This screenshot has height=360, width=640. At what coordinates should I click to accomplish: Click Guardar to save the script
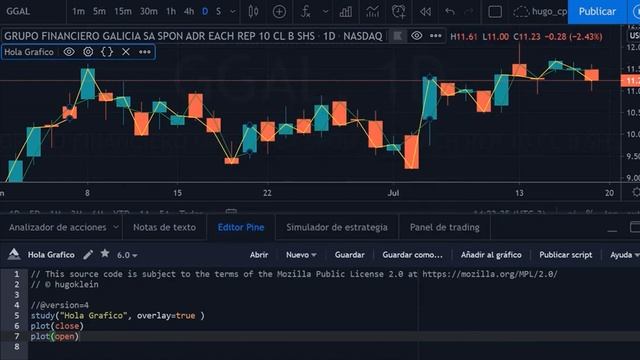pos(350,255)
